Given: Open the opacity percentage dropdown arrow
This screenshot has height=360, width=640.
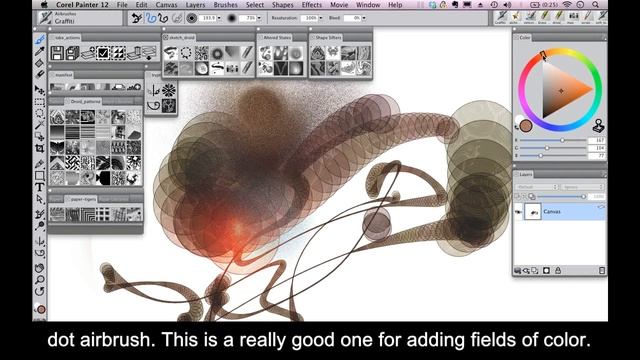Looking at the screenshot, I should pos(259,18).
